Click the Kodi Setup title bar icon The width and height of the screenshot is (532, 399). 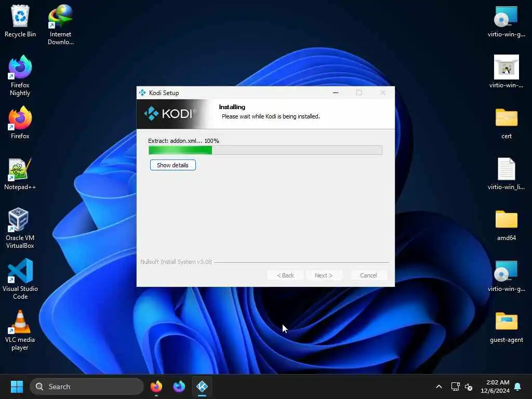click(142, 92)
